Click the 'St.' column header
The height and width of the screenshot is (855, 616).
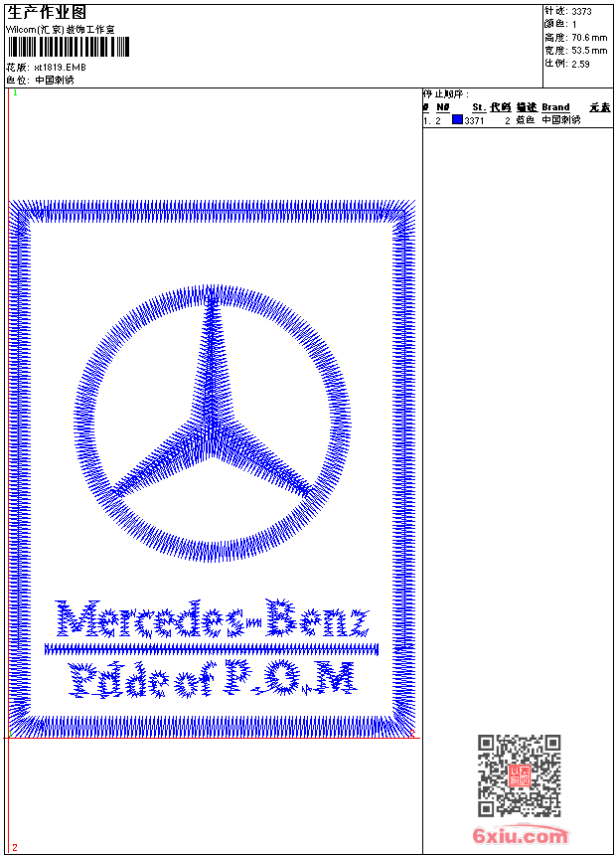[479, 107]
